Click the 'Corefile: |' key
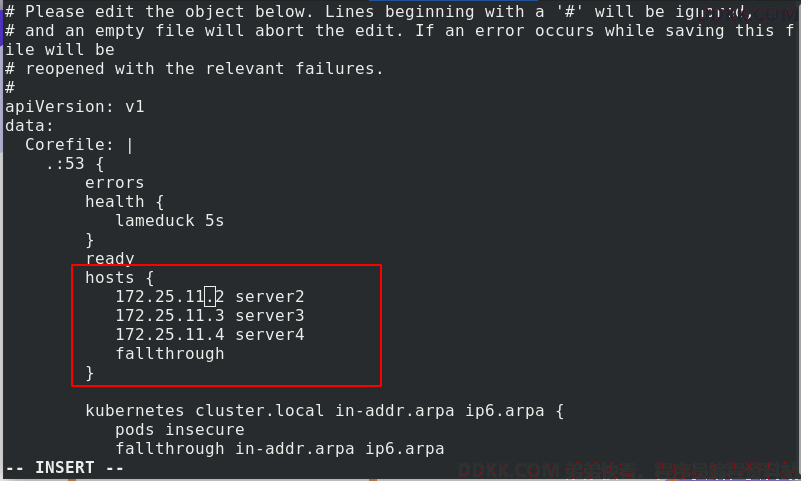Image resolution: width=801 pixels, height=481 pixels. point(79,145)
